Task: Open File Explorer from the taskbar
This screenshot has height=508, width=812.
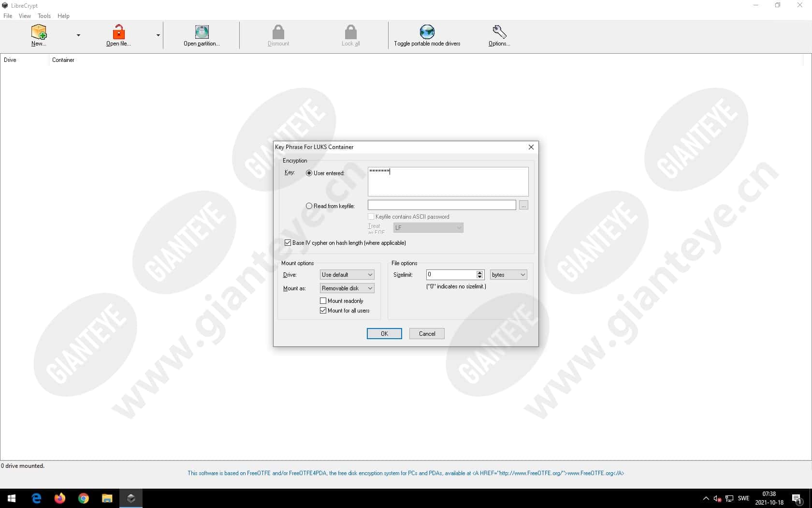Action: (107, 498)
